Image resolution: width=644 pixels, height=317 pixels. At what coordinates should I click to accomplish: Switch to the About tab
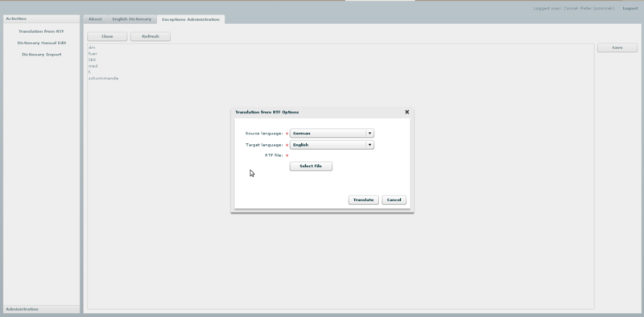(x=95, y=19)
